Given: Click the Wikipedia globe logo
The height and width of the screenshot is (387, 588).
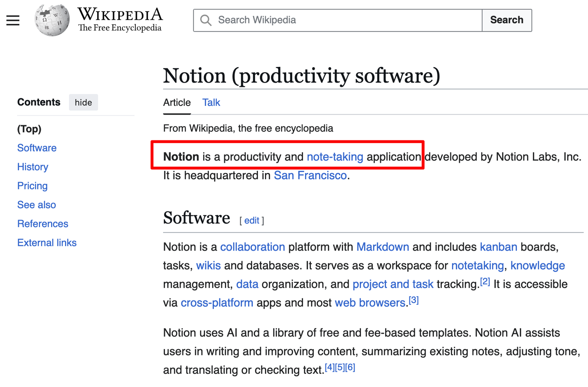Looking at the screenshot, I should pyautogui.click(x=52, y=20).
